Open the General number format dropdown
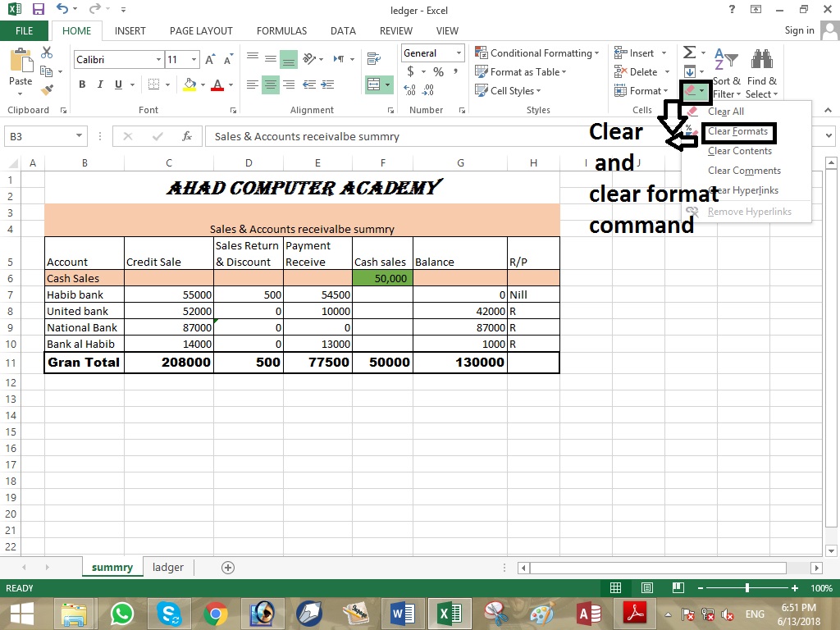Screen dimensions: 840x630 [x=458, y=52]
